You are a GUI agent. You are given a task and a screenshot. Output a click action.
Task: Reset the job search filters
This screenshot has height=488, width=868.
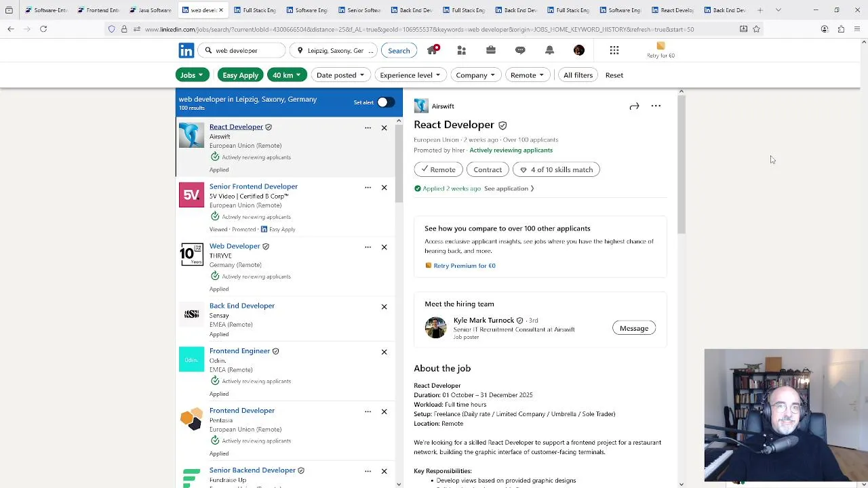(x=614, y=75)
